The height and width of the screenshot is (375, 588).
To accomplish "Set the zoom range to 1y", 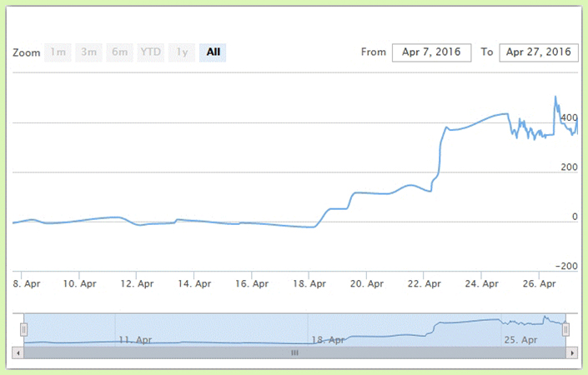I will tap(180, 52).
